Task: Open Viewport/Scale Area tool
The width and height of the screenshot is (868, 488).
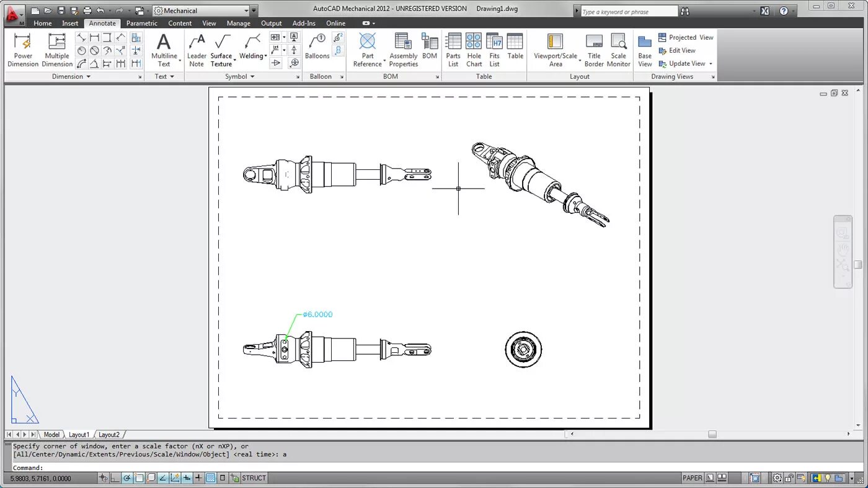Action: [556, 50]
